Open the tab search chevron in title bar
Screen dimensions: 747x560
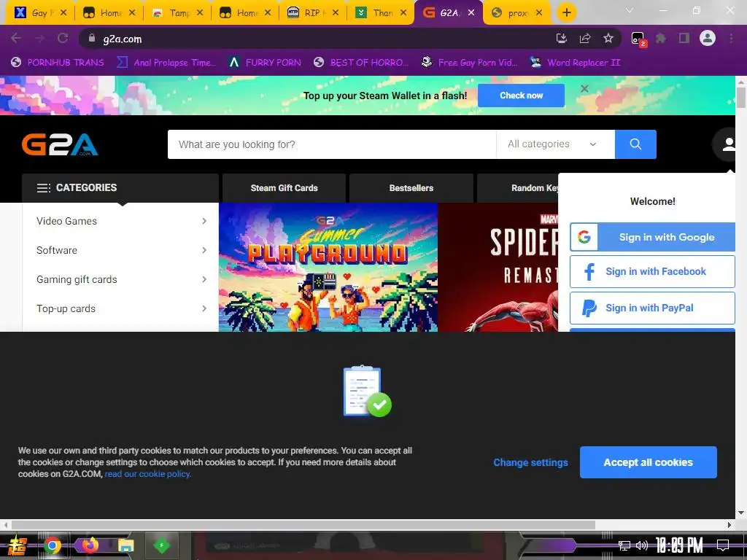pos(630,10)
